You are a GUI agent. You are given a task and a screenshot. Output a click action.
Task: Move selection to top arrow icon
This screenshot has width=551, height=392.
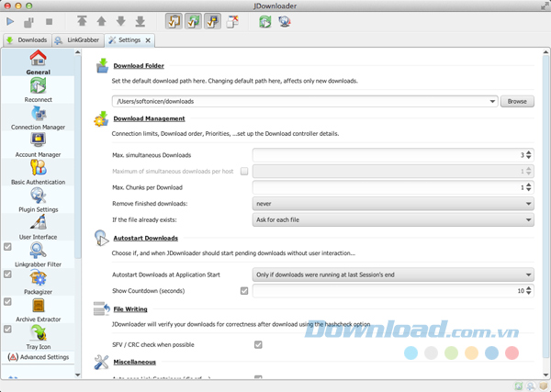82,21
